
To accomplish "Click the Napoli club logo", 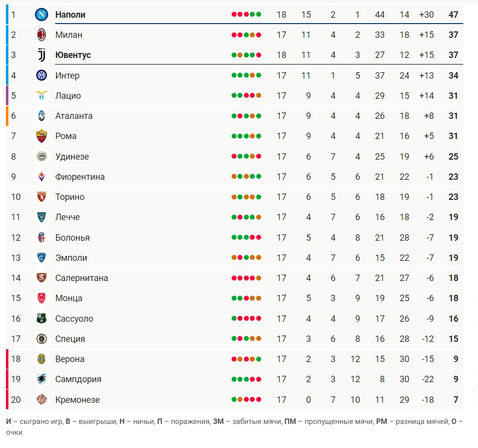I will 41,14.
